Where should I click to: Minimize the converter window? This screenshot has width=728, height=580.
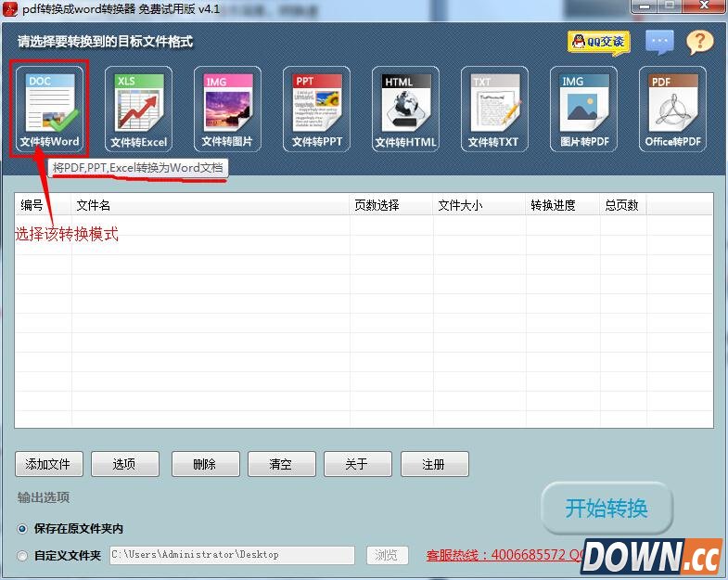pyautogui.click(x=645, y=6)
